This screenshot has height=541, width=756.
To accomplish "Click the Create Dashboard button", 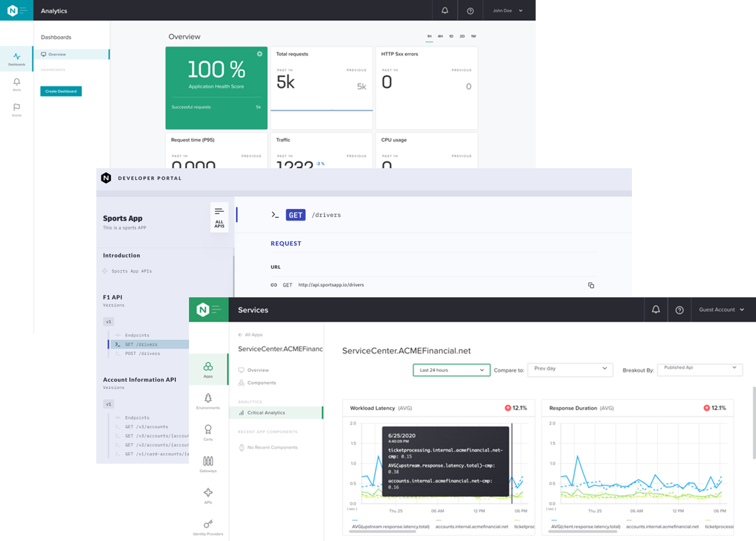I will [61, 91].
